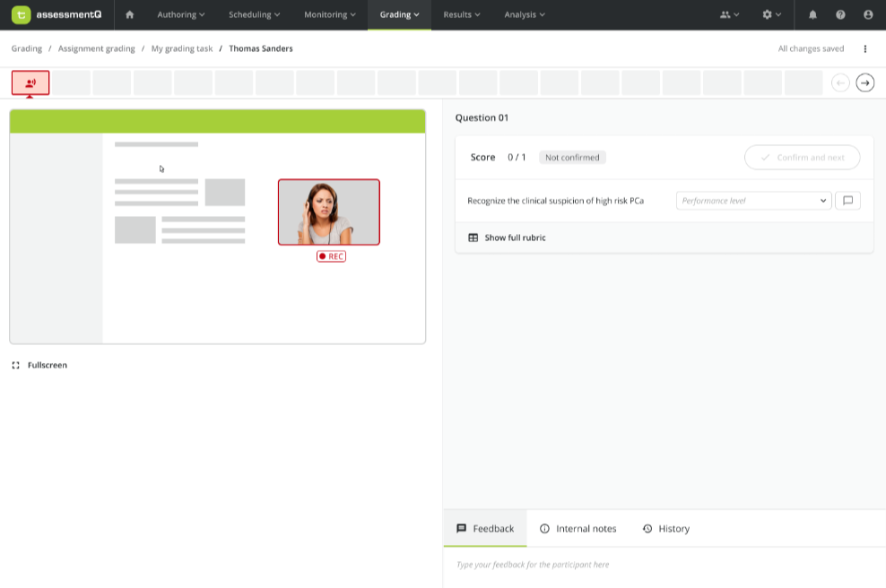
Task: Click the recorded webcam video of participant
Action: tap(329, 212)
